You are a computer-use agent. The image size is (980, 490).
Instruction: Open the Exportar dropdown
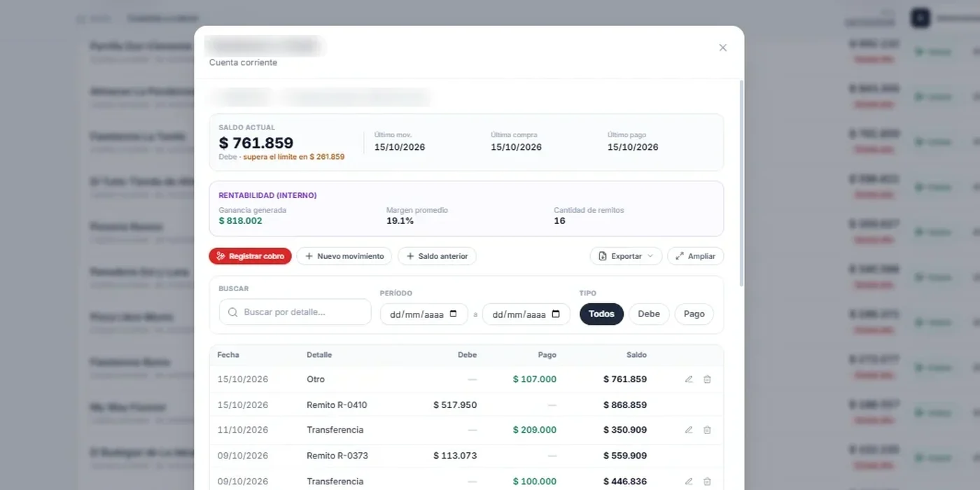626,256
